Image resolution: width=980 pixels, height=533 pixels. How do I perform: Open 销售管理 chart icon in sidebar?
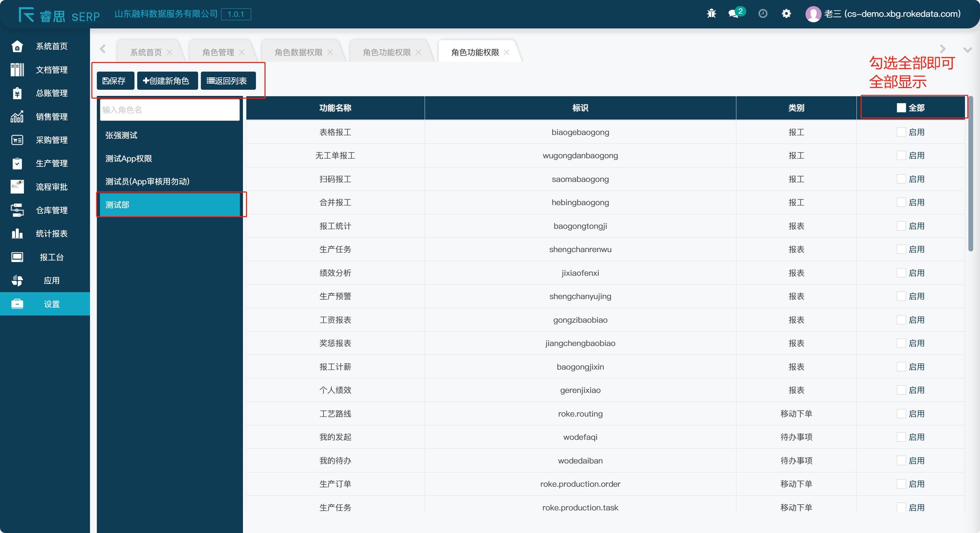pos(17,117)
